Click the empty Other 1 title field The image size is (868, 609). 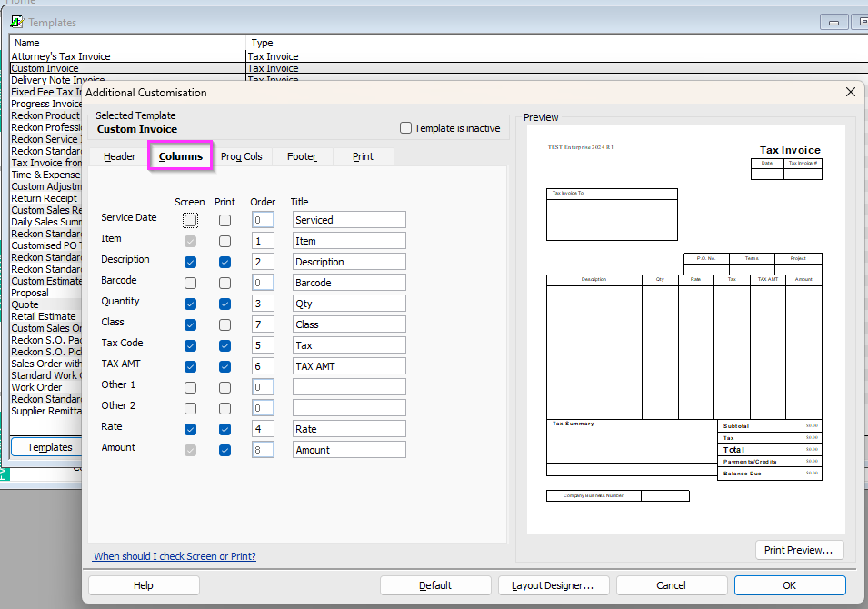349,387
